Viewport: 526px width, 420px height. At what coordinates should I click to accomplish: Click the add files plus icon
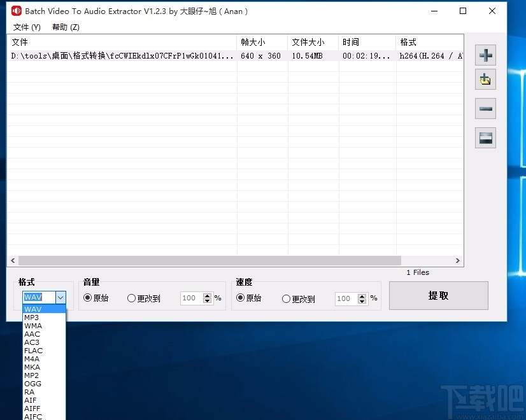click(x=485, y=55)
